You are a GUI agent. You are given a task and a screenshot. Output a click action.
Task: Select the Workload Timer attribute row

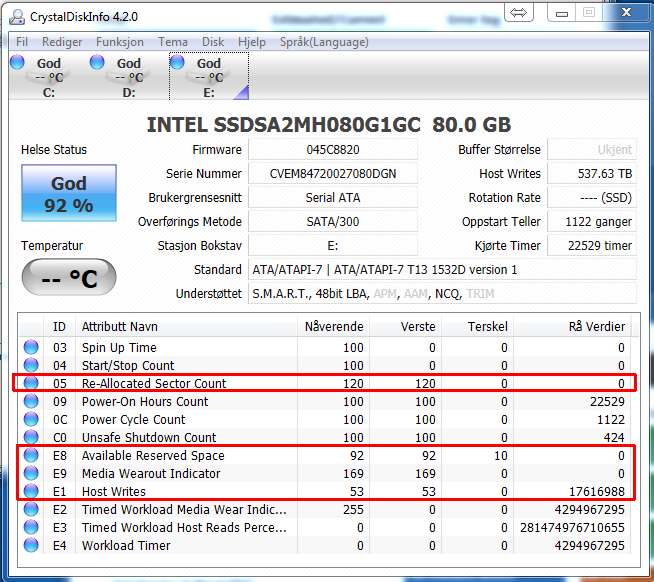(x=325, y=545)
